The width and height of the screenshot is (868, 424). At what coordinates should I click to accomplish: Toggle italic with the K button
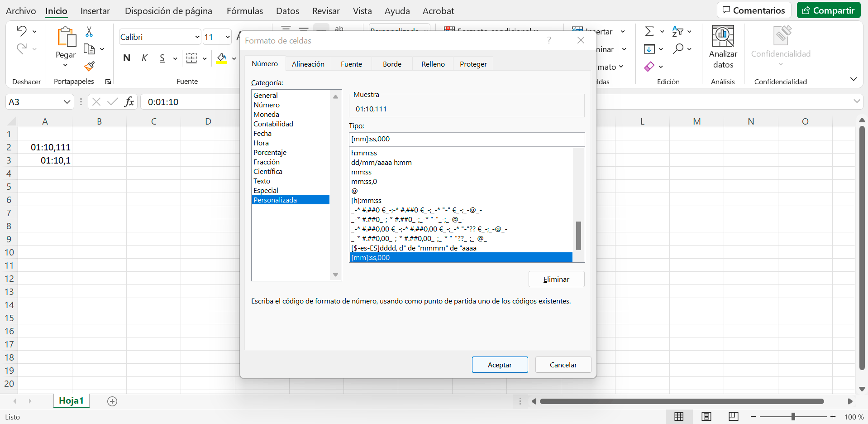pos(144,58)
